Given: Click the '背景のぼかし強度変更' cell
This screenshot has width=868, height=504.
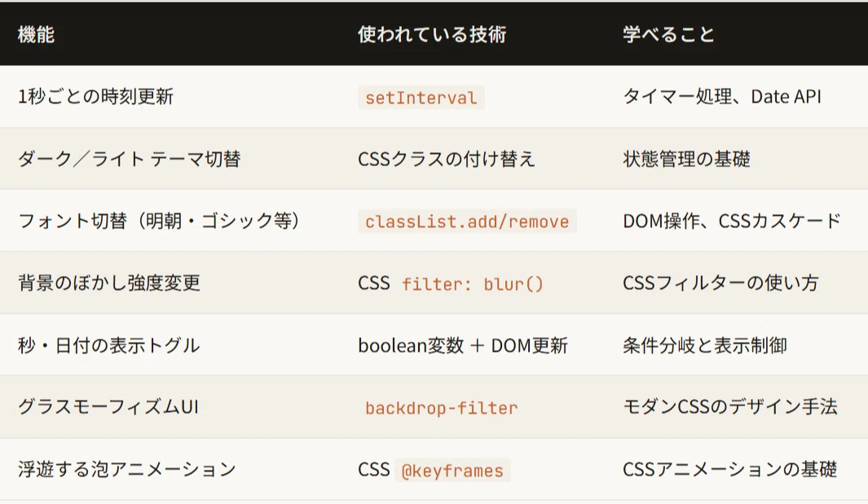Looking at the screenshot, I should pos(109,283).
